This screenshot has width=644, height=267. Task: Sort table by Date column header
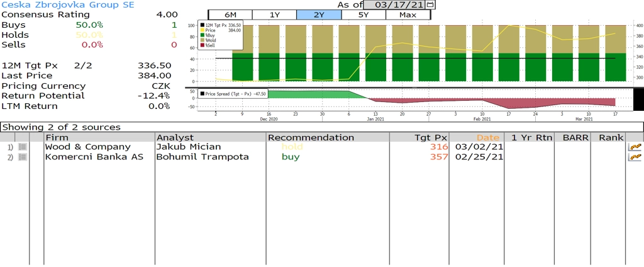[477, 137]
